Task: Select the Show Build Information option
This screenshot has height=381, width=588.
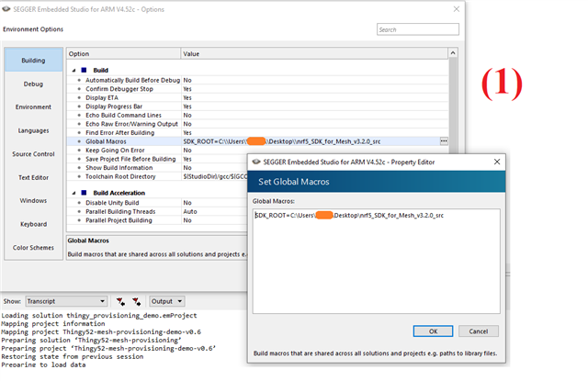Action: coord(119,167)
